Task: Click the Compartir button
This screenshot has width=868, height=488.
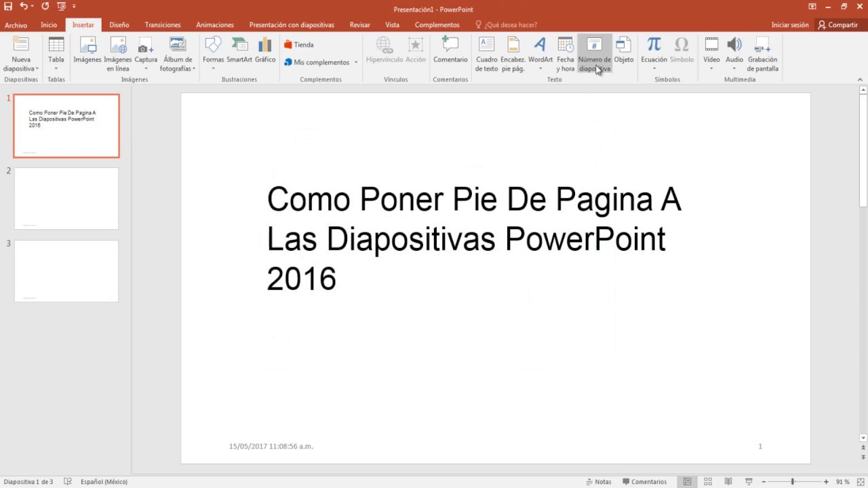Action: click(x=838, y=25)
